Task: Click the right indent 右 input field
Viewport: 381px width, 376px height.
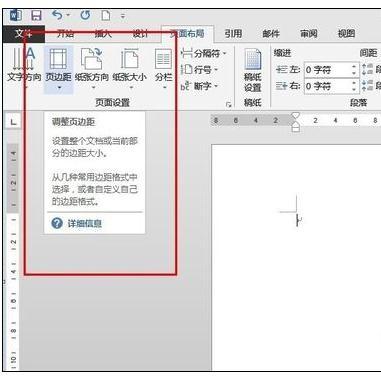Action: (x=328, y=86)
